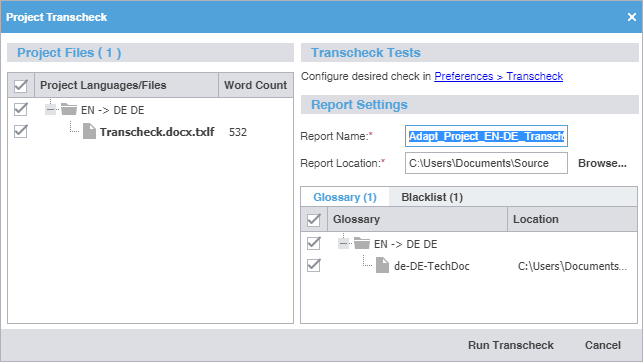Toggle the select-all checkbox in Glossary header
Image resolution: width=643 pixels, height=362 pixels.
(314, 220)
